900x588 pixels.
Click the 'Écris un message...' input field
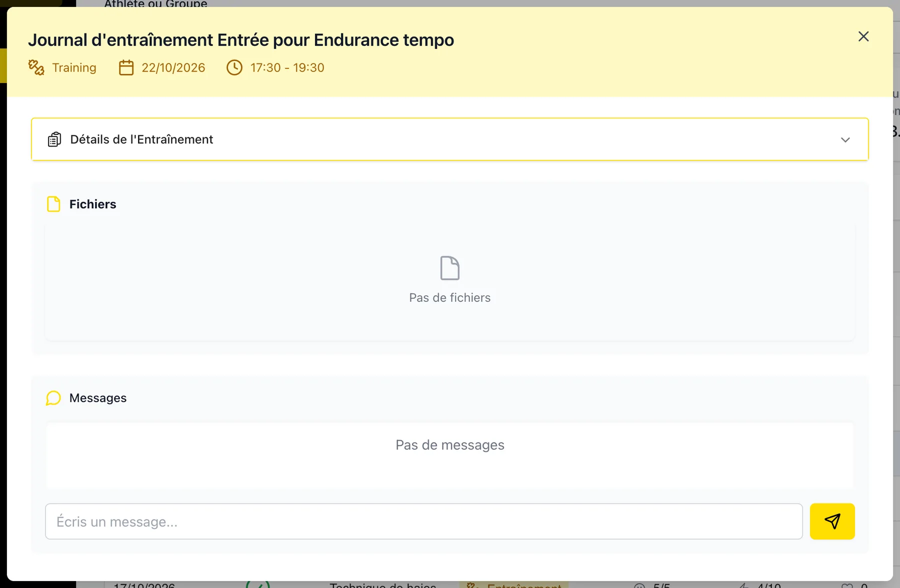pyautogui.click(x=424, y=522)
